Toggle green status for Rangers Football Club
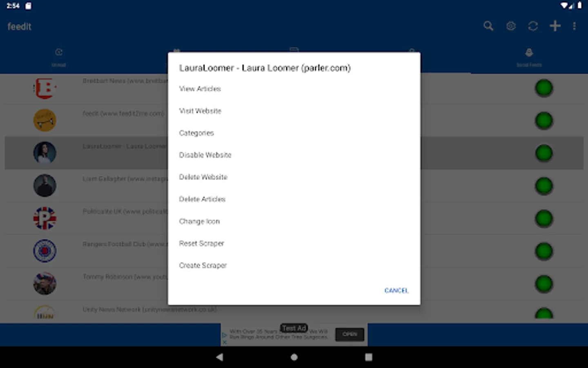 [544, 251]
